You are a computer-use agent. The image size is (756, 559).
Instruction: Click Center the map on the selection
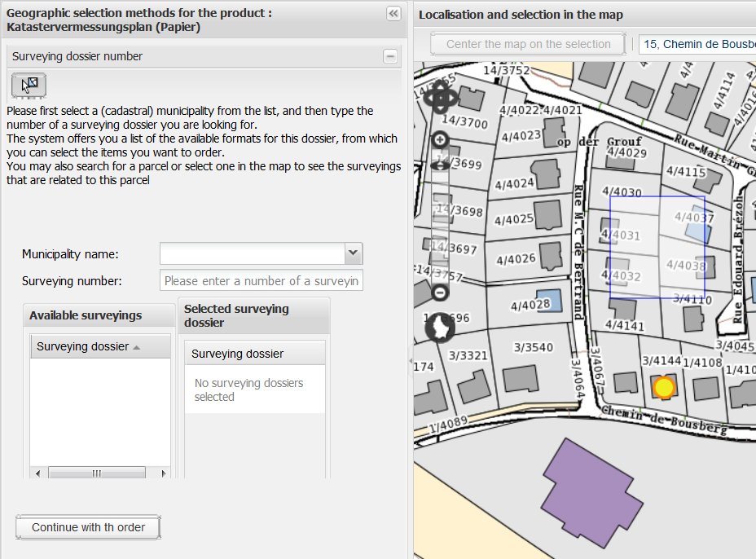click(x=528, y=44)
